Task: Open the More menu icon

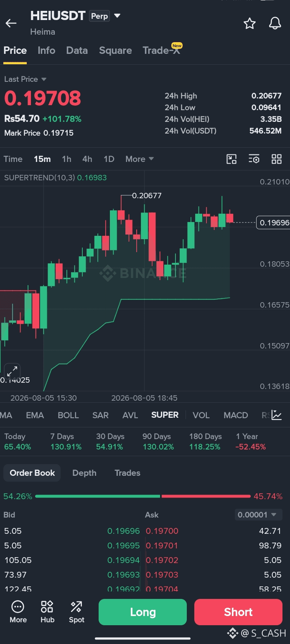Action: [x=18, y=612]
